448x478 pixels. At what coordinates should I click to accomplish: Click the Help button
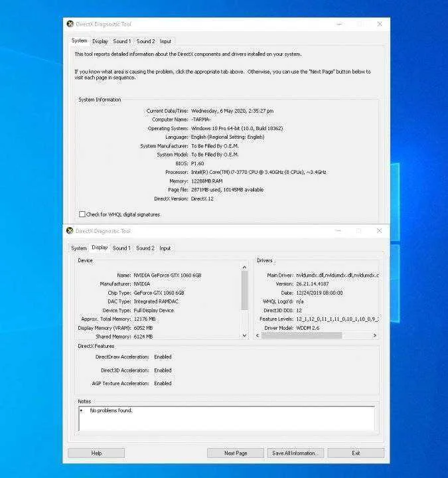click(96, 453)
